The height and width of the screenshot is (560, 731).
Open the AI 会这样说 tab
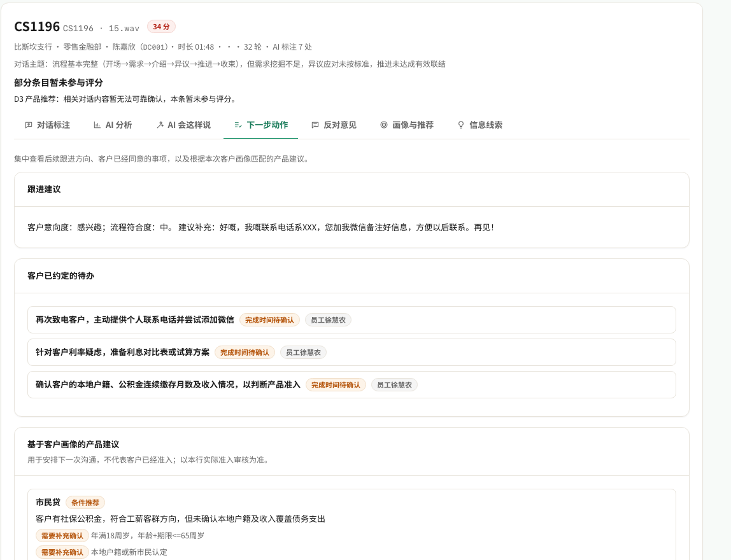(183, 125)
